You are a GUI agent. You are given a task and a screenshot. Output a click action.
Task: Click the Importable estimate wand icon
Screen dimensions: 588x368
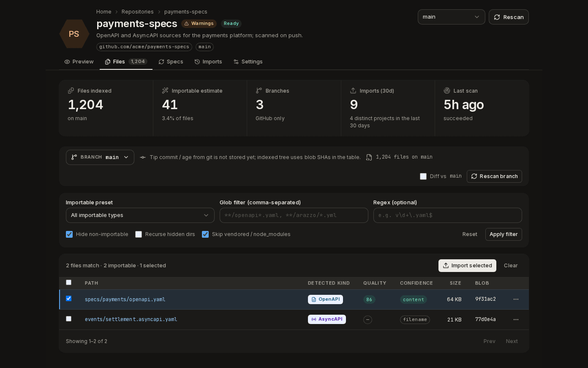pos(165,91)
